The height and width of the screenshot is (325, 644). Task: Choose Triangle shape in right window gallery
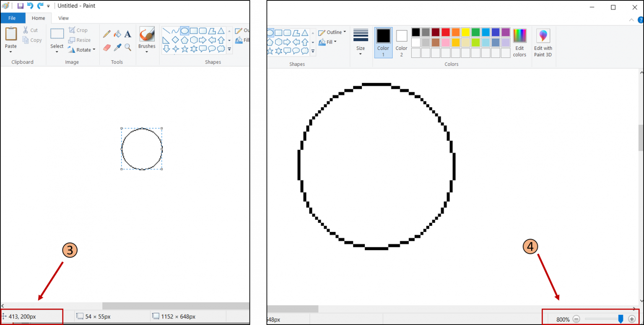click(x=305, y=33)
